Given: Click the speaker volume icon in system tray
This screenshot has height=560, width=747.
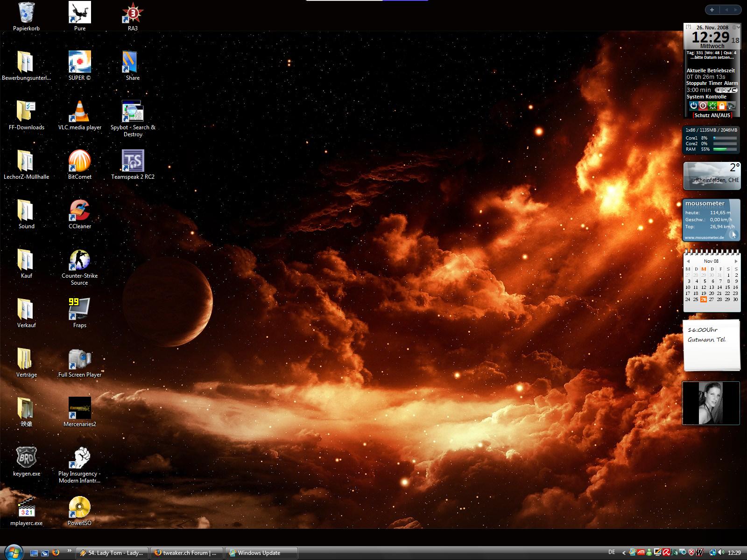Looking at the screenshot, I should tap(721, 553).
